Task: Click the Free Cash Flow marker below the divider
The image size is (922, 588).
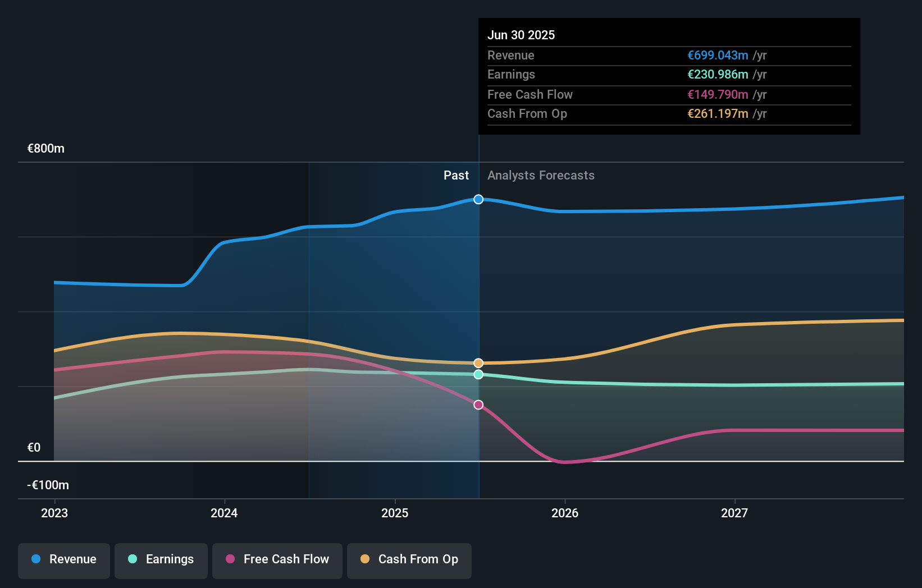Action: point(478,405)
